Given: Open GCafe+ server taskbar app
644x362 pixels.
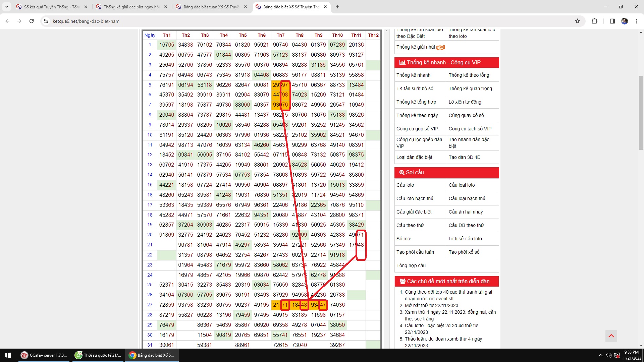Looking at the screenshot, I should pyautogui.click(x=44, y=355).
